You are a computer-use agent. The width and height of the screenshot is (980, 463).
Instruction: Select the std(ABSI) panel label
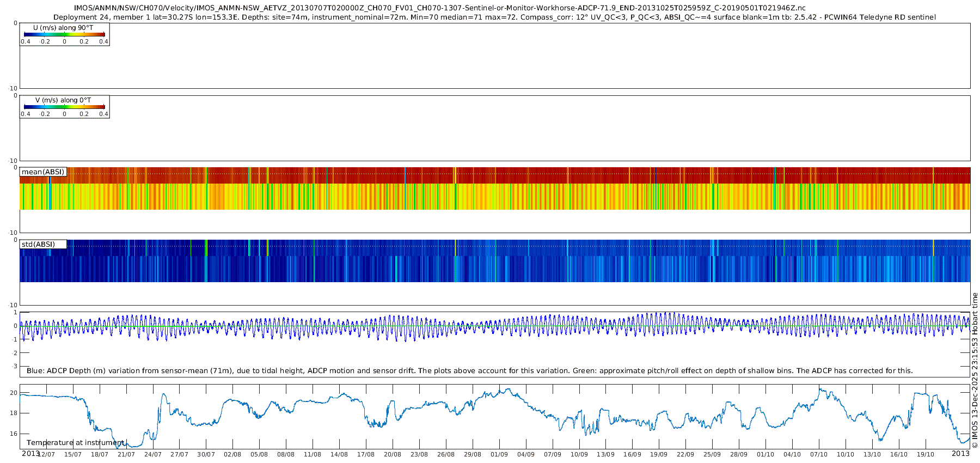tap(38, 245)
